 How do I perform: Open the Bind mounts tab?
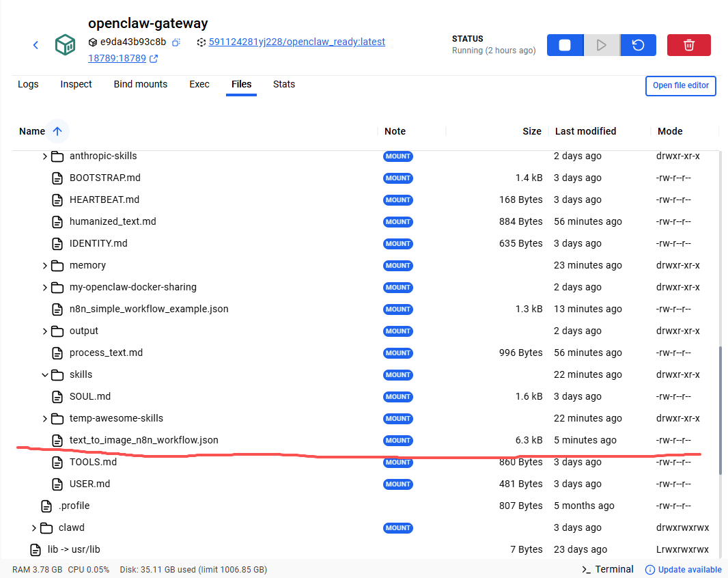140,84
